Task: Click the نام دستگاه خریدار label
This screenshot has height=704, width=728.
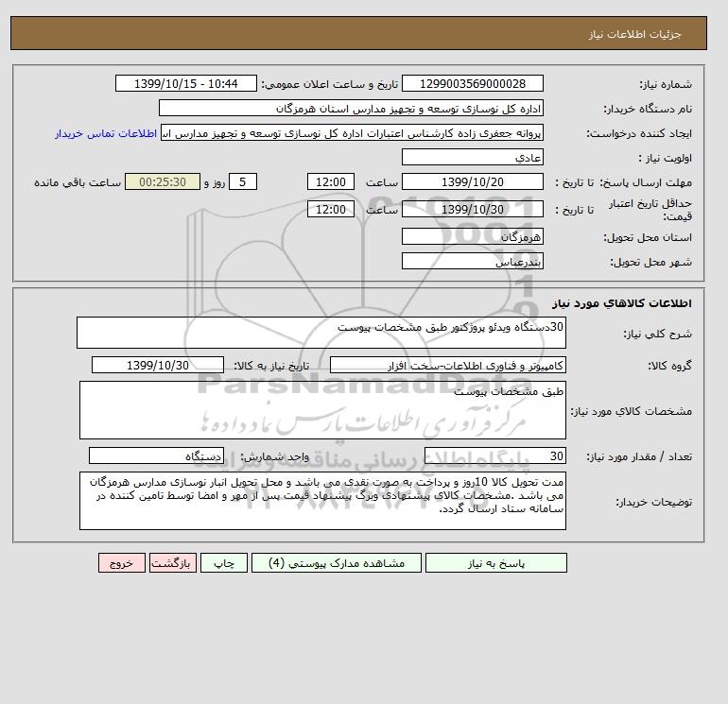Action: tap(648, 109)
